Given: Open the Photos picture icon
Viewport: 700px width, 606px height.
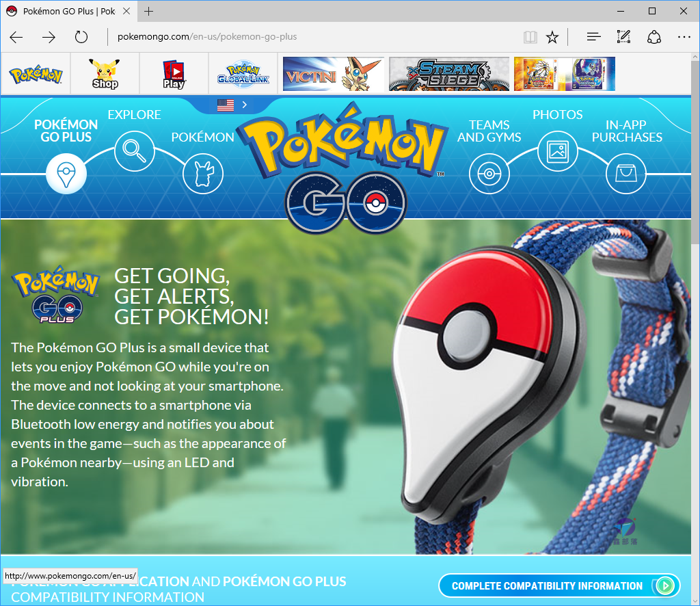Looking at the screenshot, I should click(x=558, y=151).
